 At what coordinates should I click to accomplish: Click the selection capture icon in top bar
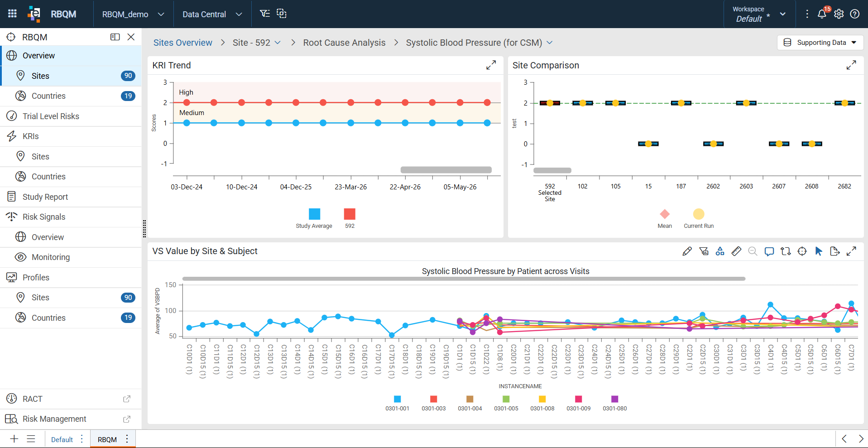[282, 14]
